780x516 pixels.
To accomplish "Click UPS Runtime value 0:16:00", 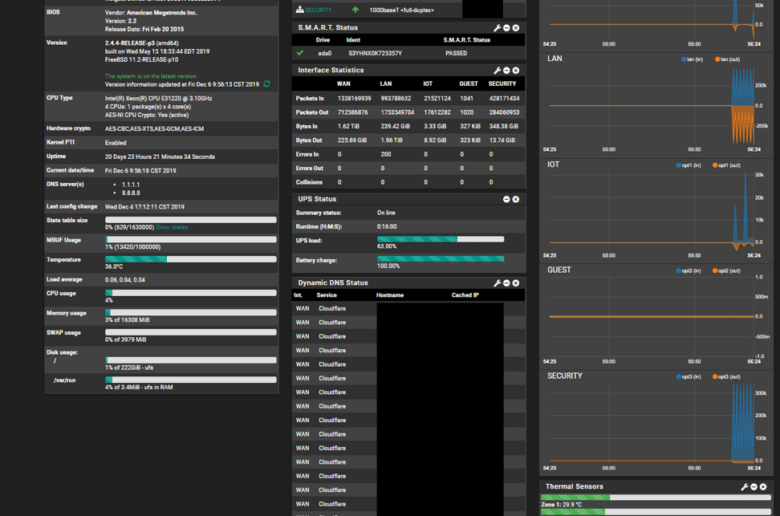I will tap(387, 227).
